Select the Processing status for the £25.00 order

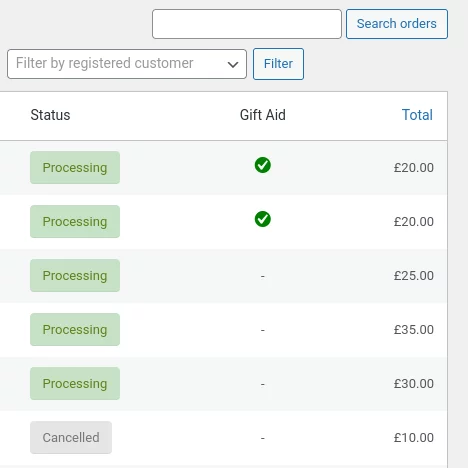coord(75,276)
